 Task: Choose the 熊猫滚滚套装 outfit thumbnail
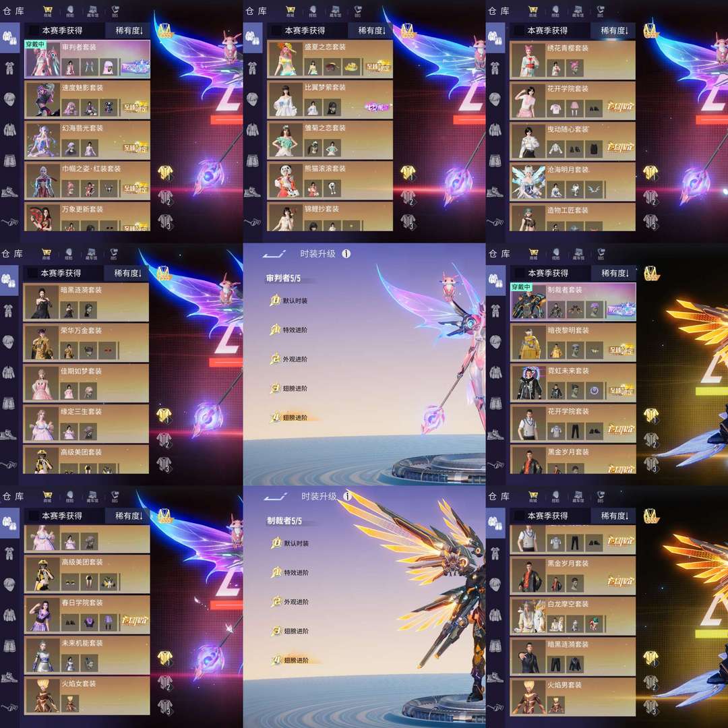point(284,180)
